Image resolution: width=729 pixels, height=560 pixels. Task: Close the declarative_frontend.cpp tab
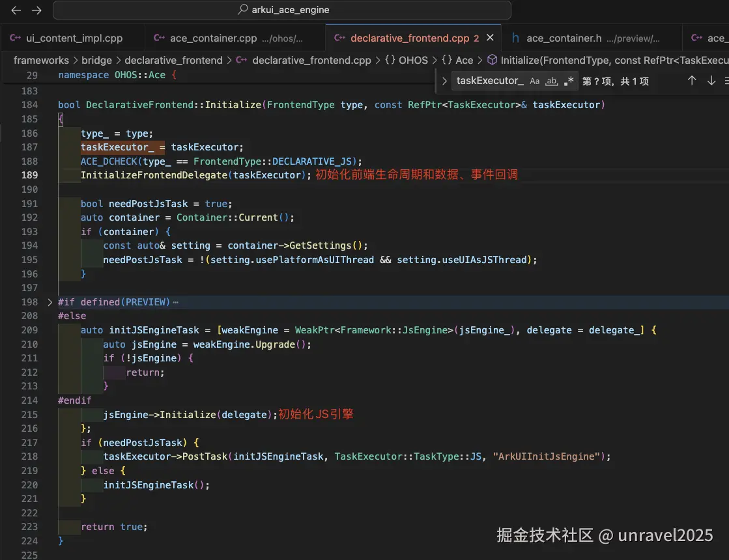click(x=490, y=38)
